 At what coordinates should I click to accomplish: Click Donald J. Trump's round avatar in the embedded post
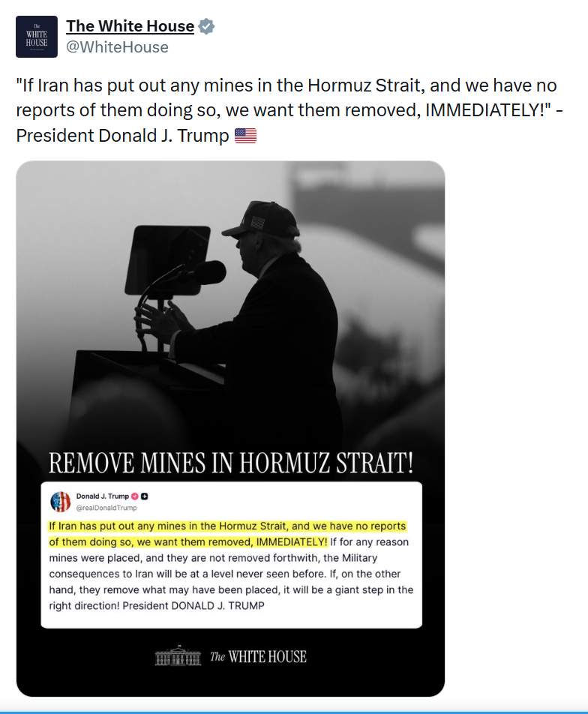coord(61,501)
